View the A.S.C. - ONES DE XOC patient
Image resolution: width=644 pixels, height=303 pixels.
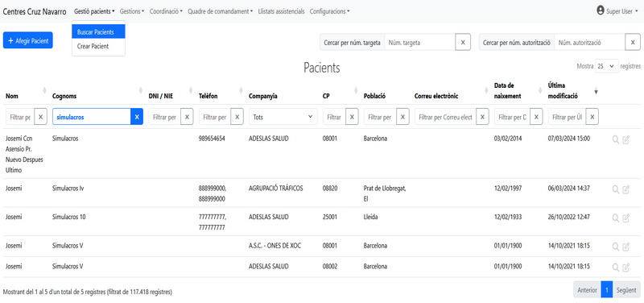[615, 247]
